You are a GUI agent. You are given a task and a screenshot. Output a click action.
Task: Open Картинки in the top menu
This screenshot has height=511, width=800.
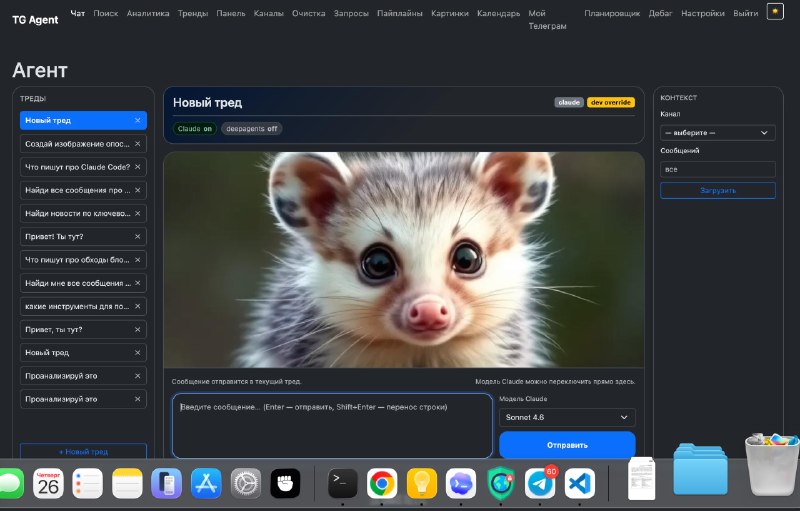pyautogui.click(x=449, y=13)
